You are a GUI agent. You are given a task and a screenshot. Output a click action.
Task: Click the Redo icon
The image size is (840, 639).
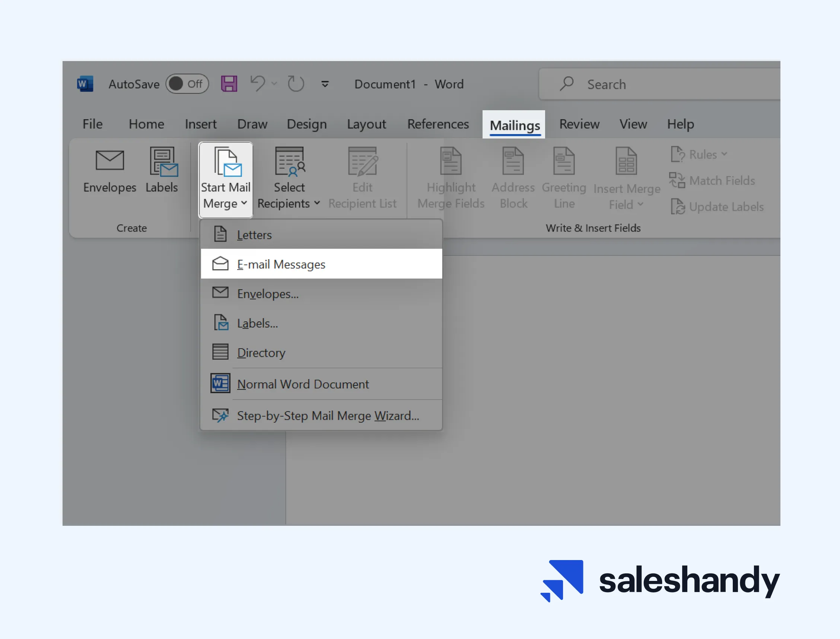coord(296,84)
